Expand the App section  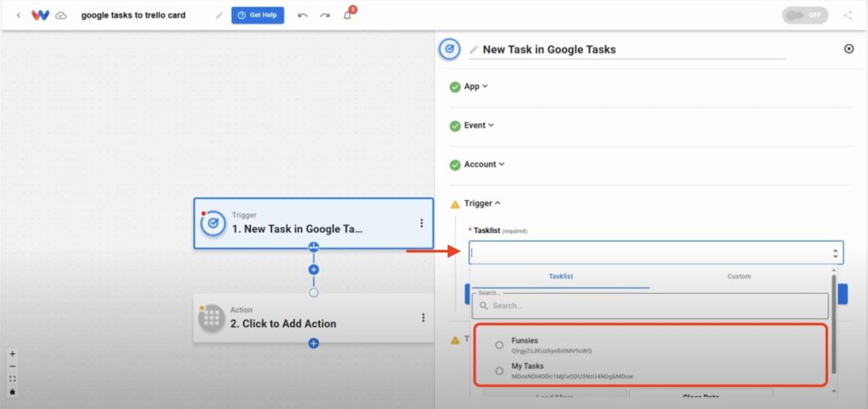476,86
